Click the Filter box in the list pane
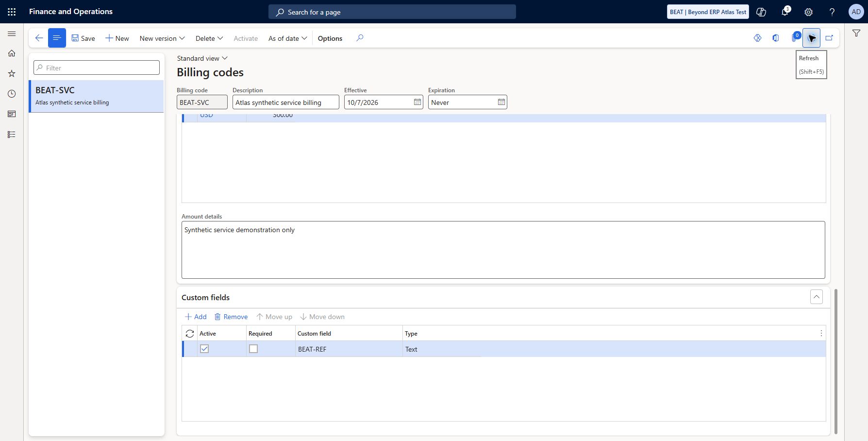 tap(97, 68)
